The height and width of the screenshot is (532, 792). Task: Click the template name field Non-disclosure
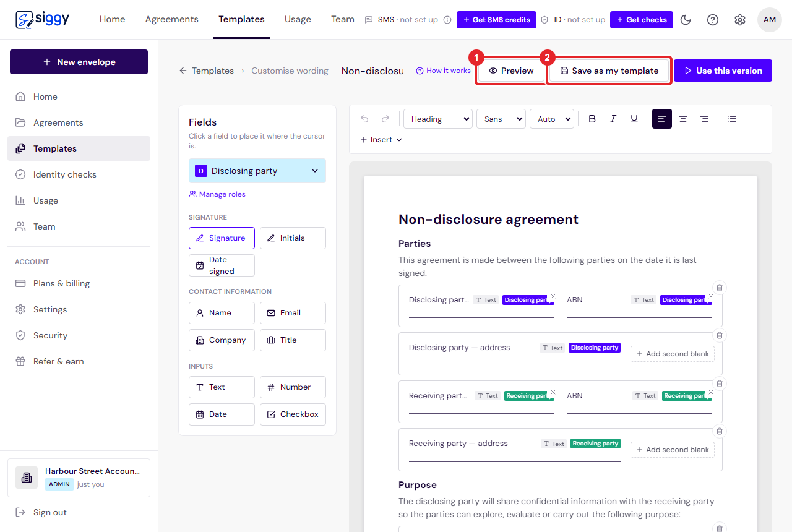click(372, 71)
